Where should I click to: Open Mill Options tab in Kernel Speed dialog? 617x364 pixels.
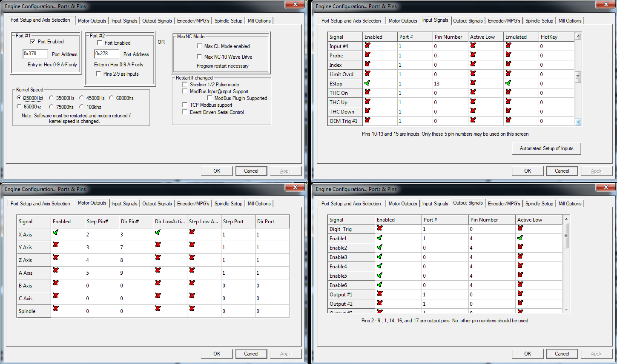259,21
